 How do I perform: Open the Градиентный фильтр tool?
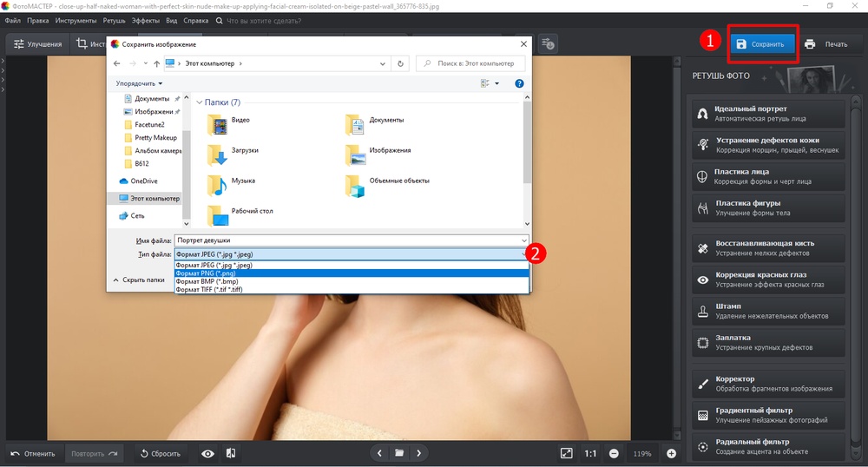click(767, 415)
